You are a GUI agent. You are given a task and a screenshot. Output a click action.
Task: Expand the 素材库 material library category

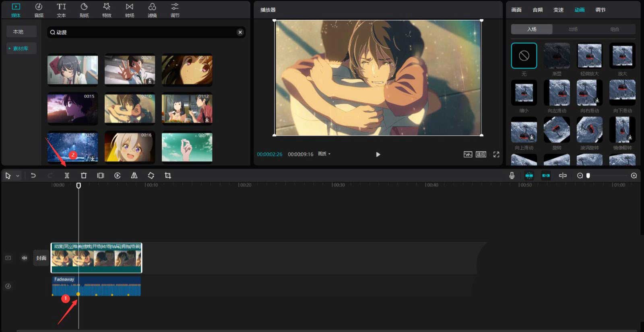point(21,48)
